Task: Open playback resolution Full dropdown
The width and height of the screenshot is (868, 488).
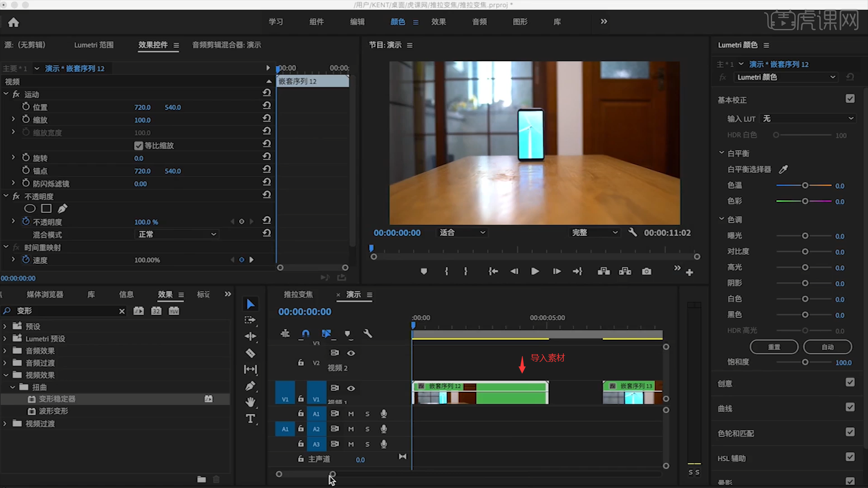Action: click(x=594, y=232)
